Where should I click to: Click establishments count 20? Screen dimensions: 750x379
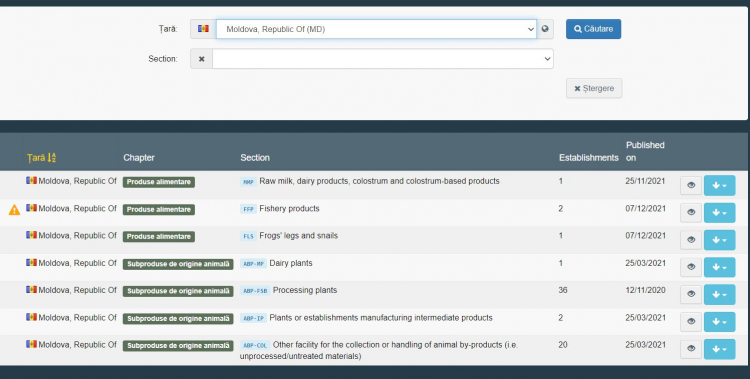point(562,345)
